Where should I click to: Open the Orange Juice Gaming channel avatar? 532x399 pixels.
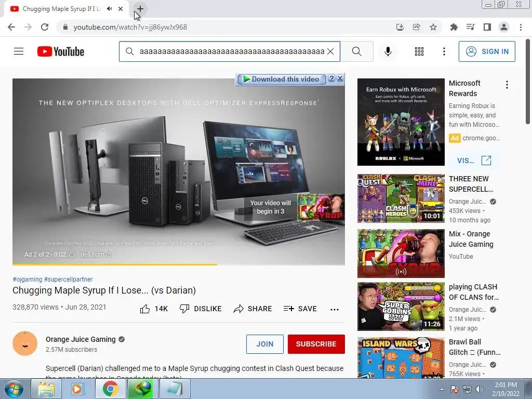25,343
